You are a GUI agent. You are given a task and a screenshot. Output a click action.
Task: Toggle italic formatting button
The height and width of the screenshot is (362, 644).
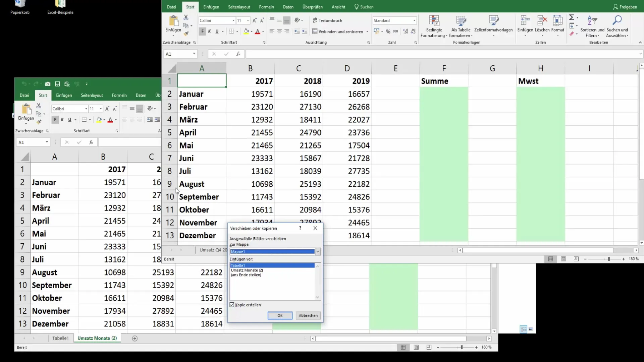(x=209, y=32)
